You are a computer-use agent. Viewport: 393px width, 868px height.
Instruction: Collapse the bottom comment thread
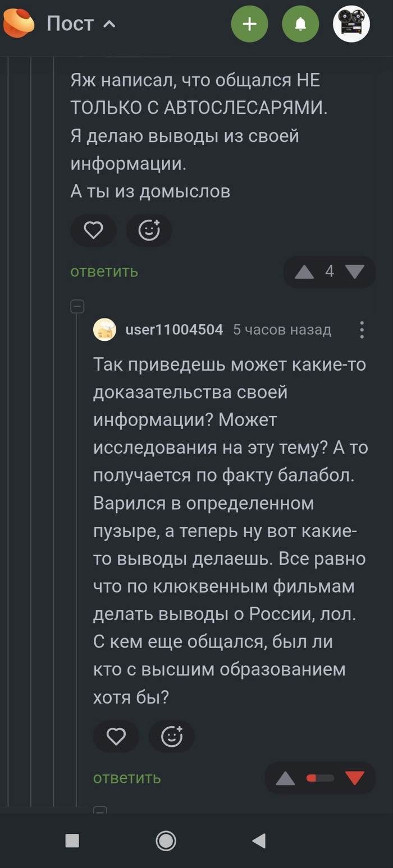tap(101, 811)
